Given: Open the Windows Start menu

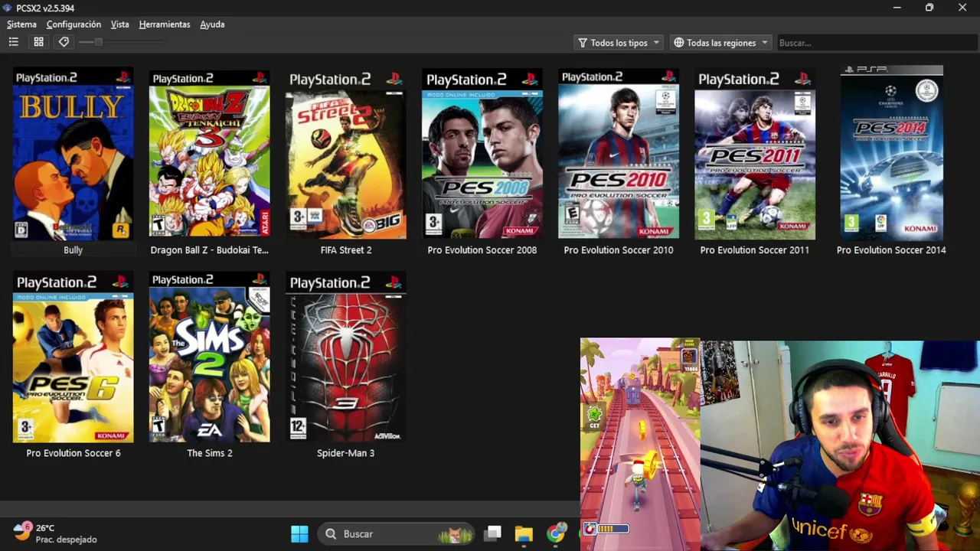Looking at the screenshot, I should click(x=299, y=533).
